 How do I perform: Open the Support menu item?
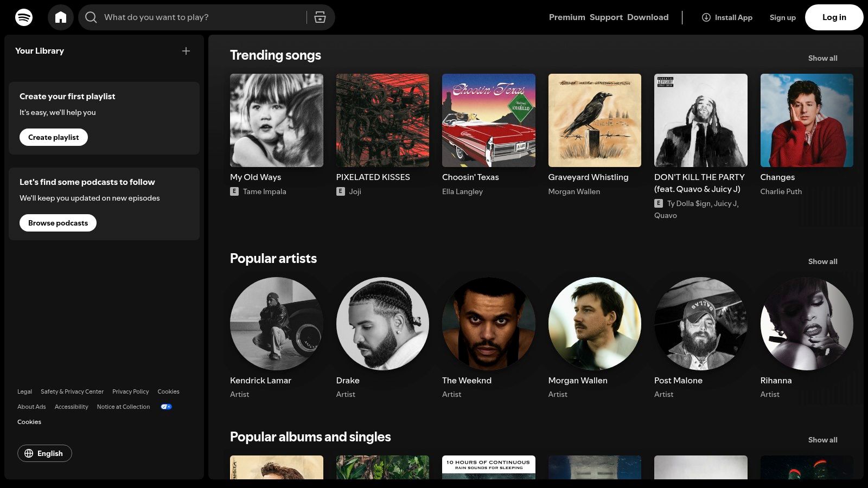click(606, 17)
